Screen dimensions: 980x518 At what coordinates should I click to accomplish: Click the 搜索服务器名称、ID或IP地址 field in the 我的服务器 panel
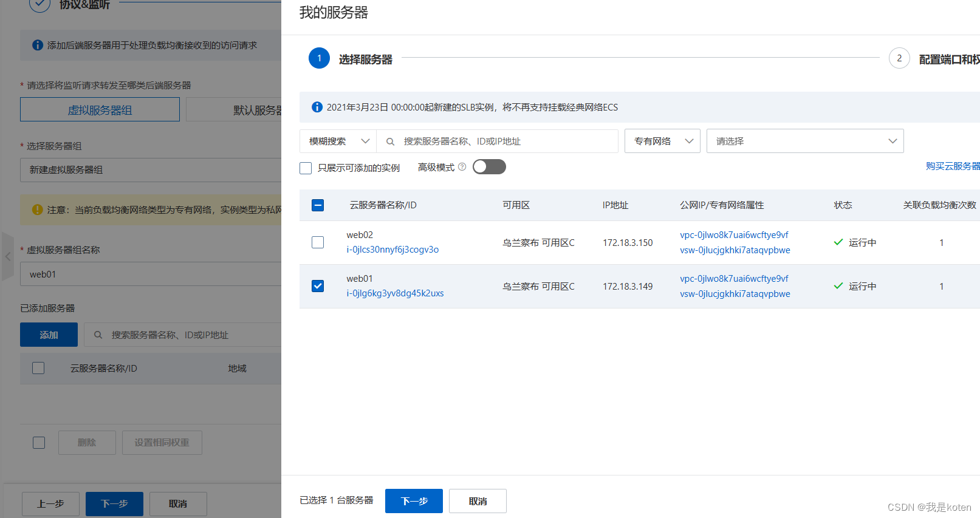click(498, 141)
